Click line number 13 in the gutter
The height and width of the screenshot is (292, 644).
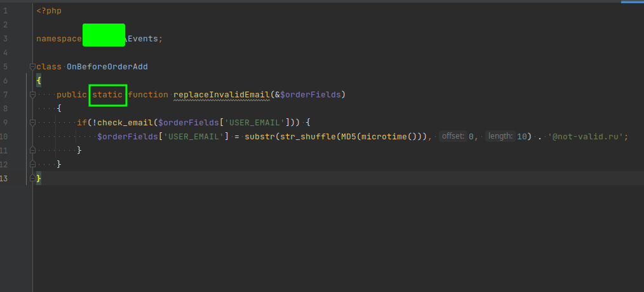(x=4, y=179)
